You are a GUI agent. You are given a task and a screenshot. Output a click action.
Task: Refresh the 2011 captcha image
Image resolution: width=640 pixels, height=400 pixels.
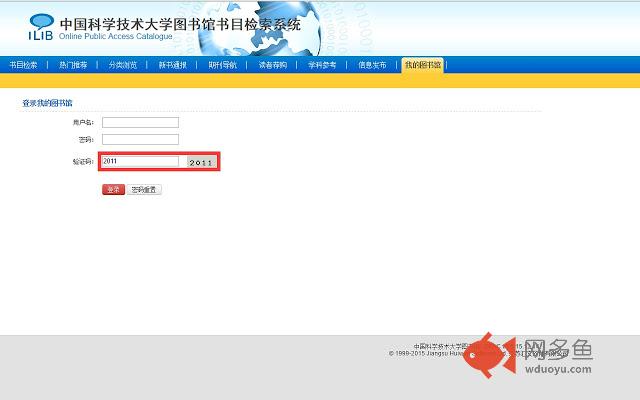click(x=202, y=162)
